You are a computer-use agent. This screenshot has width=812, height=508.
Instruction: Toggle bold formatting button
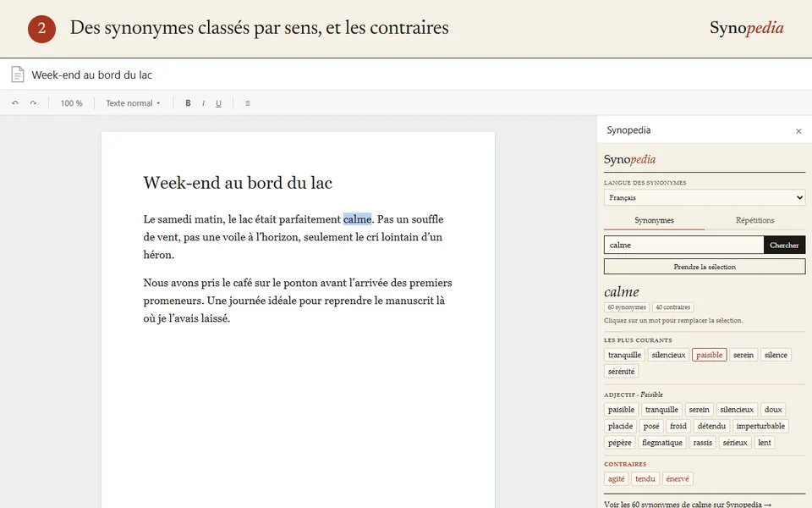(x=188, y=103)
